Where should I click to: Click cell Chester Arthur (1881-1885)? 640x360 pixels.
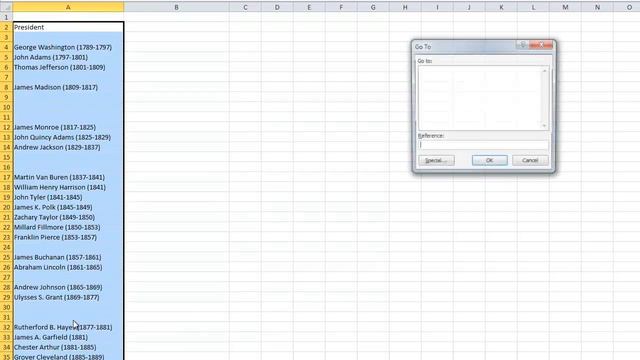68,347
